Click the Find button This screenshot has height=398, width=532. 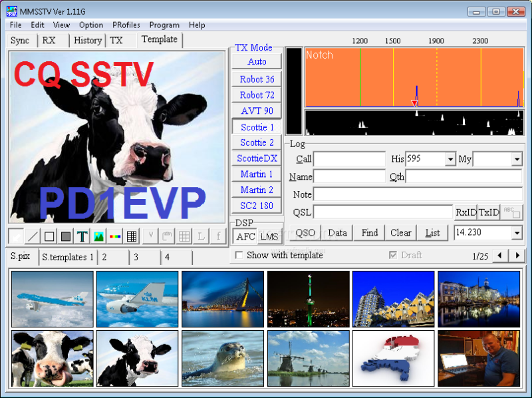pos(370,233)
